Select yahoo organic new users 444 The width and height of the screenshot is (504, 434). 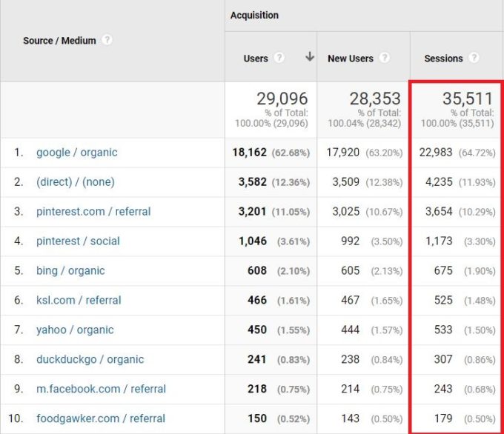tap(351, 330)
